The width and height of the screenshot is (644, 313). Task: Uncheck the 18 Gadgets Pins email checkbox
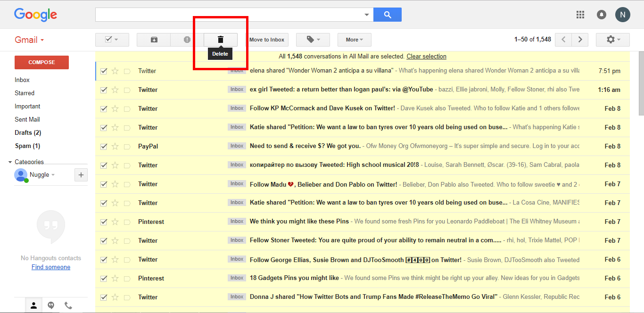click(x=104, y=278)
